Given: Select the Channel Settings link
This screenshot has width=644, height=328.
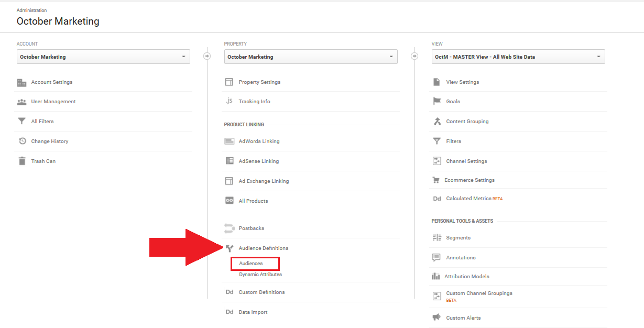Looking at the screenshot, I should (466, 161).
